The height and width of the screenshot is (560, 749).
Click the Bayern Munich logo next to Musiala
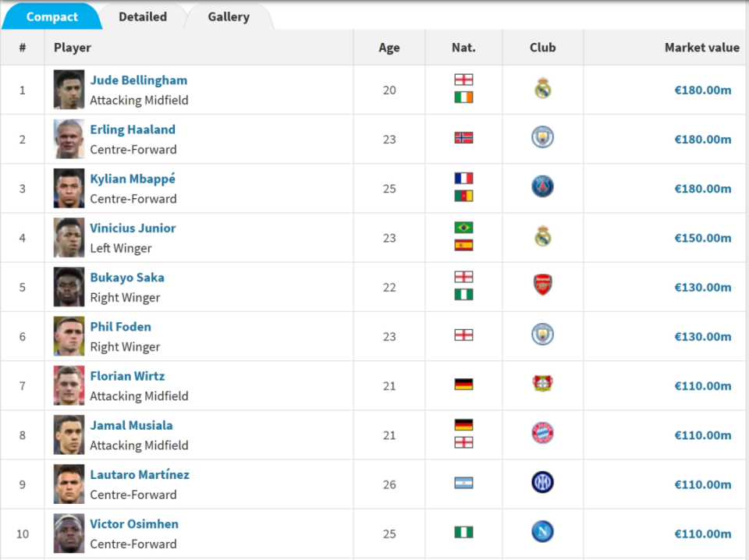[543, 433]
